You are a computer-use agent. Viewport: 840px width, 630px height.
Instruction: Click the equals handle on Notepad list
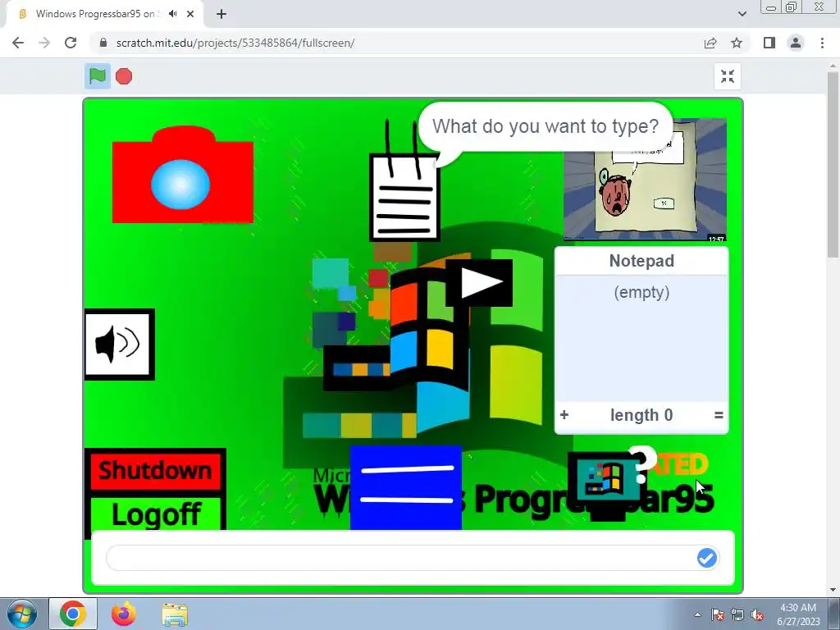[719, 415]
